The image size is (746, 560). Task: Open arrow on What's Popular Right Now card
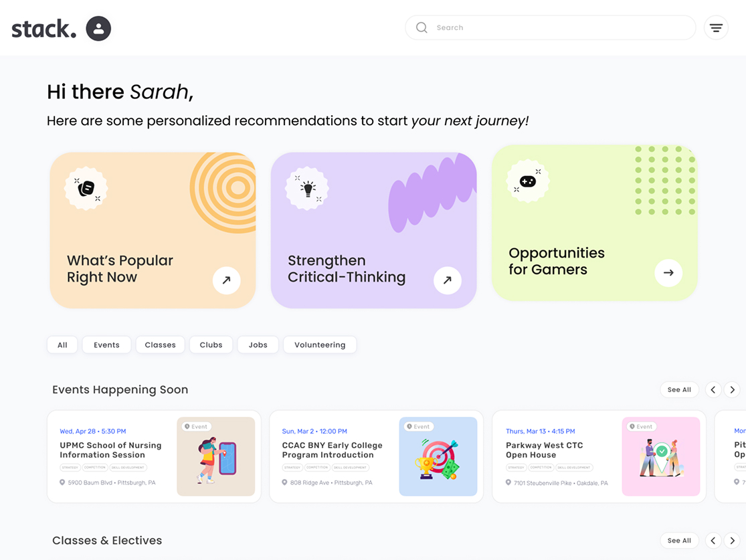tap(226, 280)
